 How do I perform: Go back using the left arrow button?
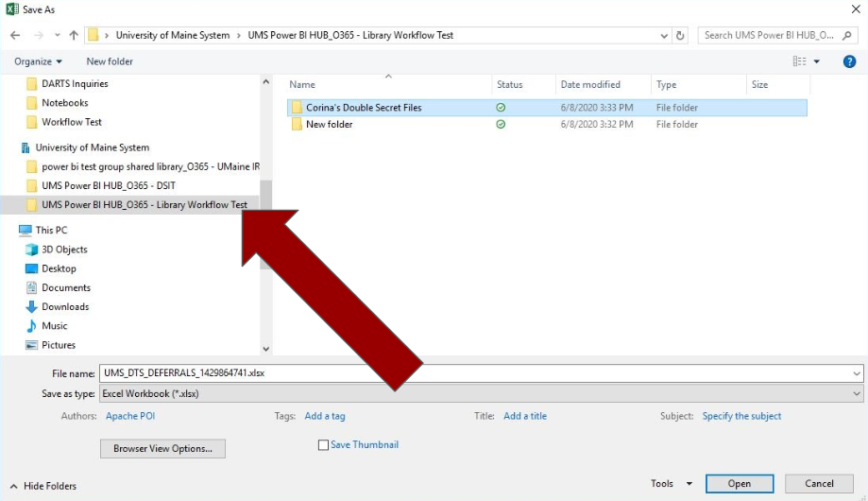15,36
